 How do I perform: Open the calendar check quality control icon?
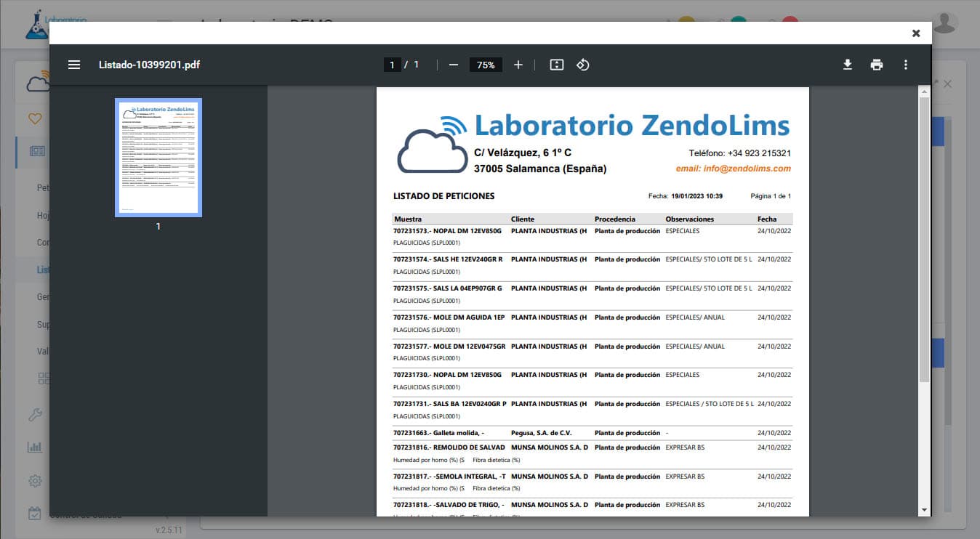pyautogui.click(x=35, y=514)
